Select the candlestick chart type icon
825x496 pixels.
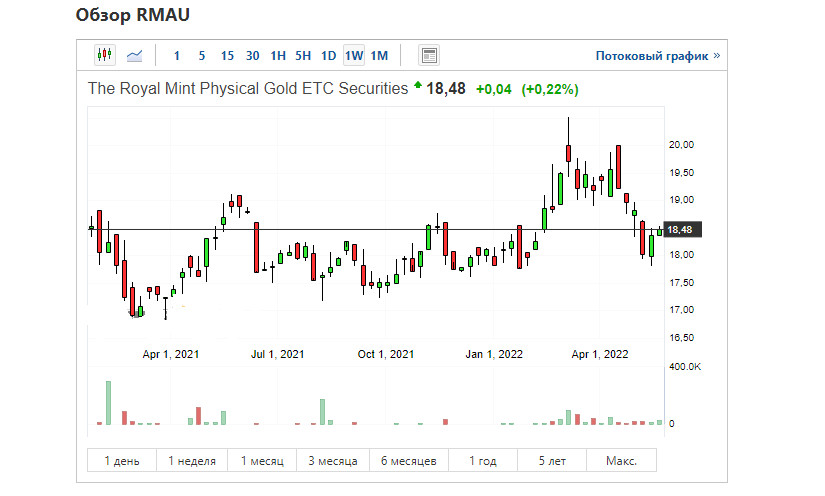[x=105, y=55]
